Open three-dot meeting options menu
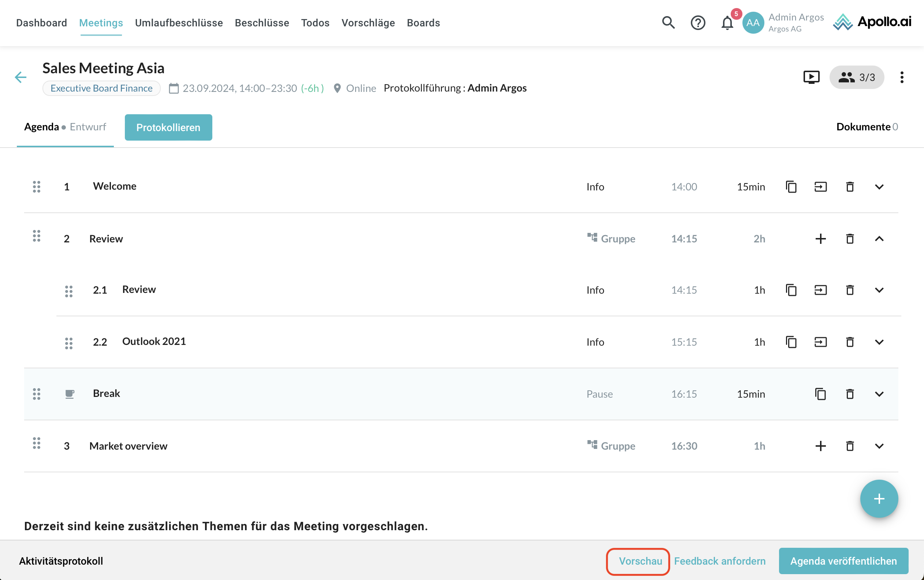Screen dimensions: 924x580 click(902, 77)
